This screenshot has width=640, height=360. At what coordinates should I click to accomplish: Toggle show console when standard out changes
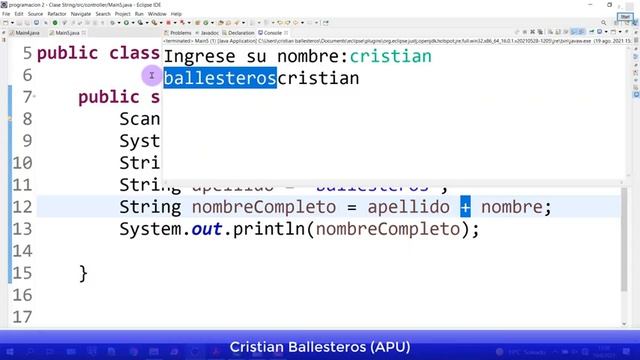click(x=574, y=32)
